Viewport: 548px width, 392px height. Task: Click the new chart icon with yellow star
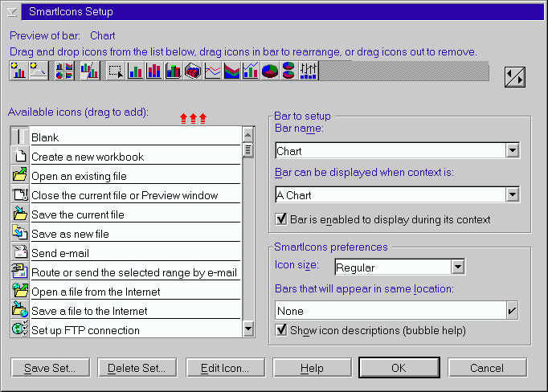[x=18, y=71]
